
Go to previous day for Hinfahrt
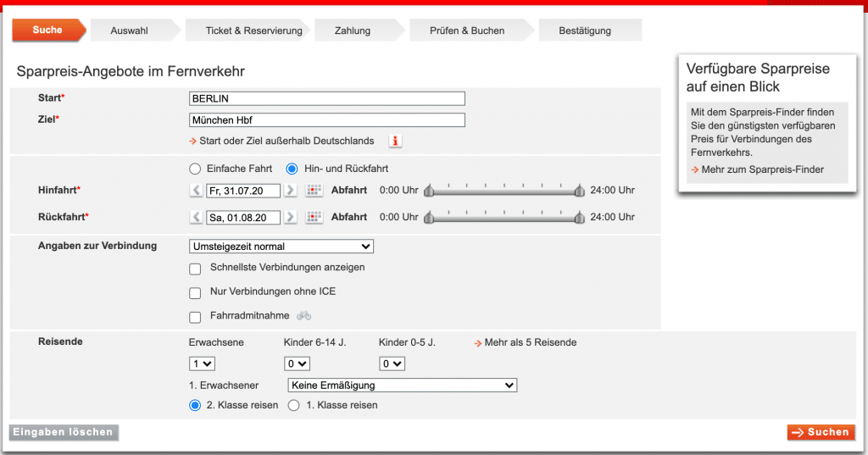(x=196, y=191)
